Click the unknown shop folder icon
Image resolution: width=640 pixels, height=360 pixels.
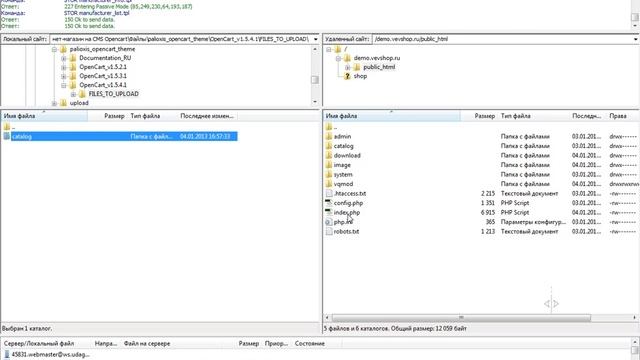(x=347, y=76)
